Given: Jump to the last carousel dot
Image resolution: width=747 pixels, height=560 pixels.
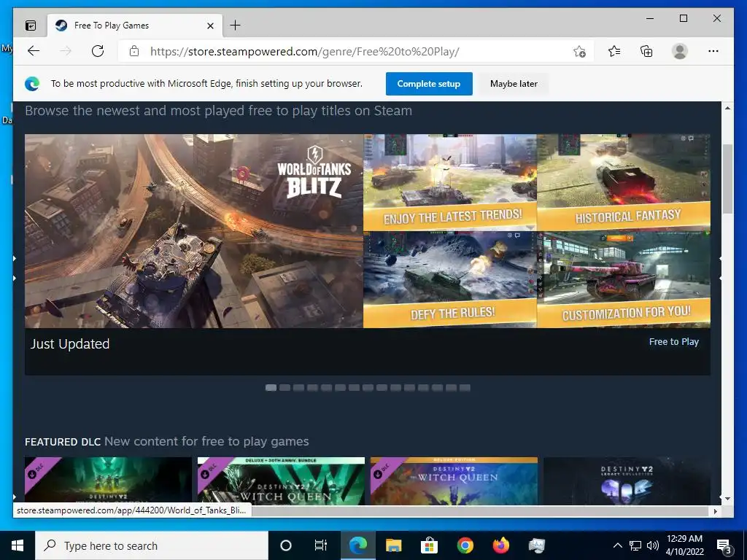Looking at the screenshot, I should (465, 388).
